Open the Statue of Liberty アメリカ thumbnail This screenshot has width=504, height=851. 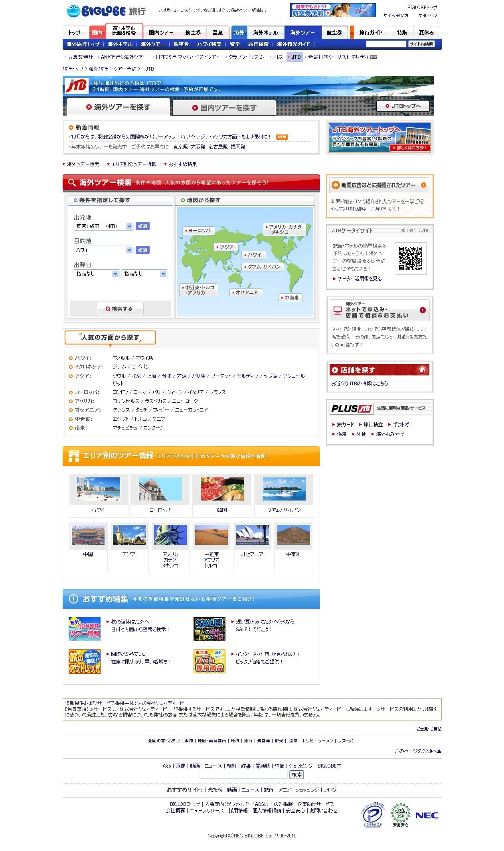[170, 534]
